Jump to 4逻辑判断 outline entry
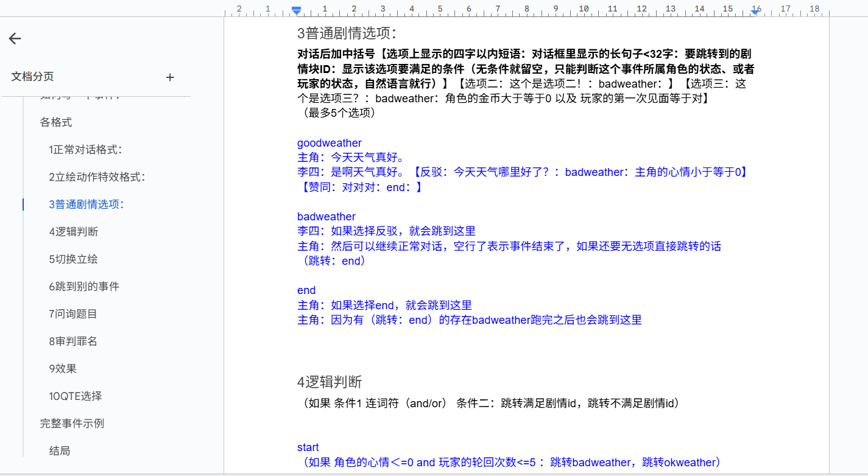The height and width of the screenshot is (476, 868). tap(74, 232)
